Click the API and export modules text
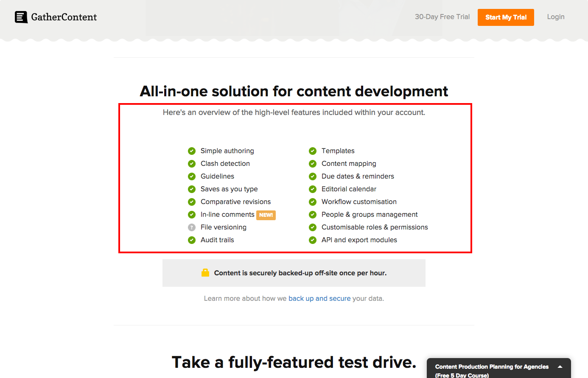This screenshot has height=378, width=588. point(359,240)
